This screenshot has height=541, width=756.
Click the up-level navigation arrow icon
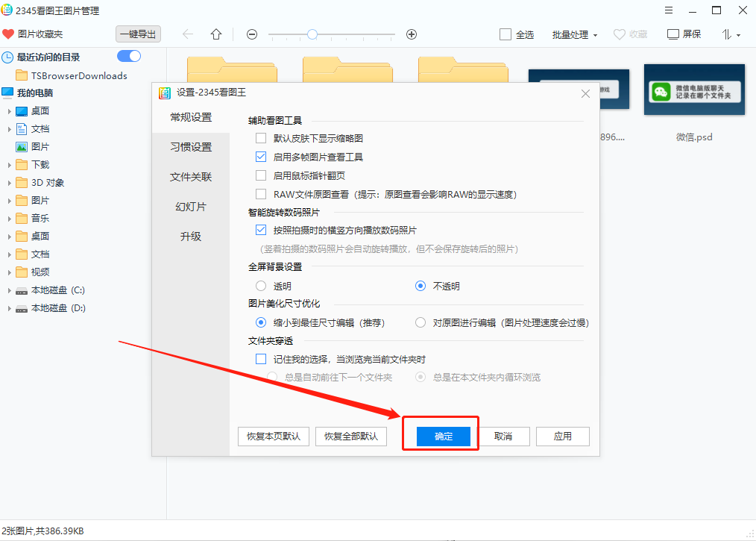coord(215,34)
